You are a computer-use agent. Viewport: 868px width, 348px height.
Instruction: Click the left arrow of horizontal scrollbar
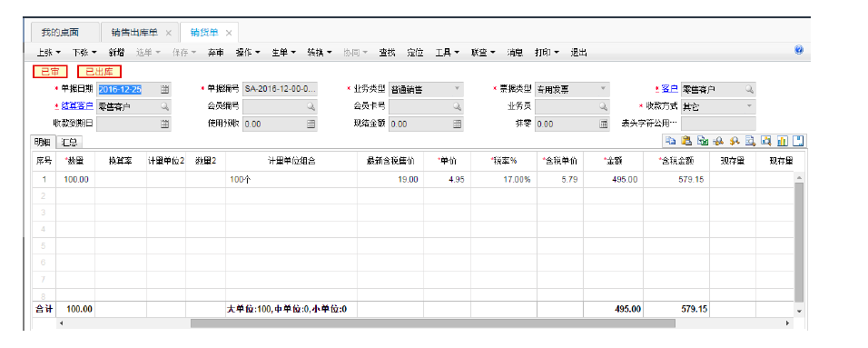pyautogui.click(x=61, y=323)
